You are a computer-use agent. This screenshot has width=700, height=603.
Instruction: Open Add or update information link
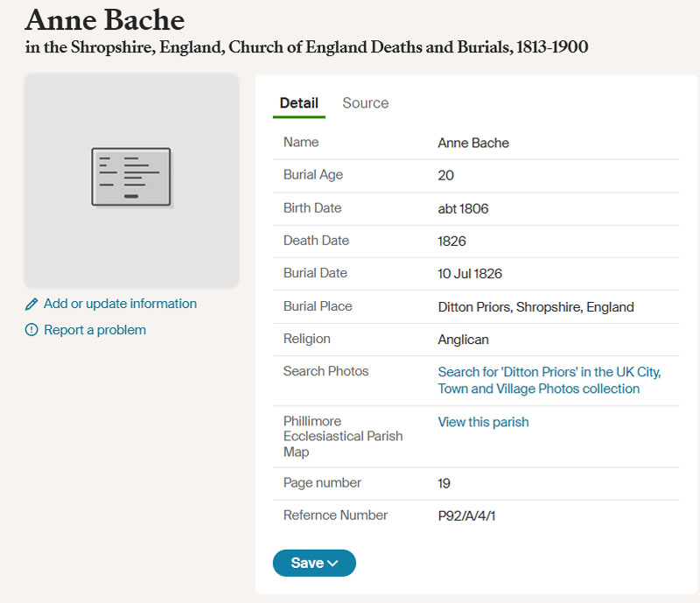120,304
